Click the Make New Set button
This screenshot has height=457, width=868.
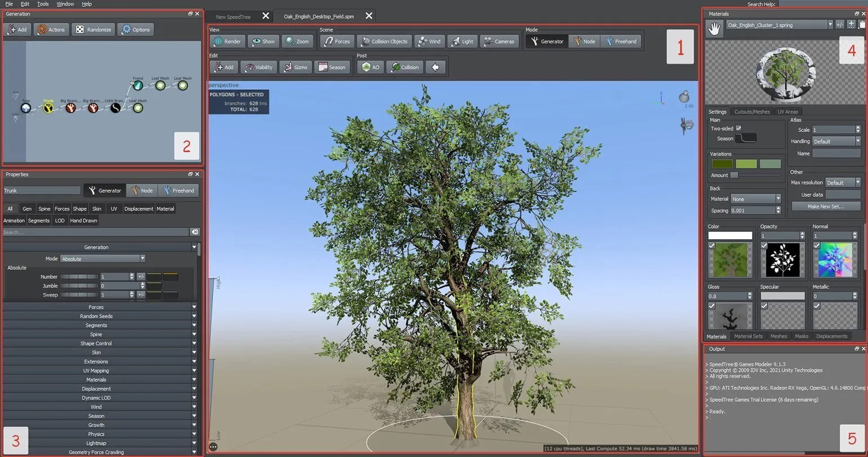(826, 206)
